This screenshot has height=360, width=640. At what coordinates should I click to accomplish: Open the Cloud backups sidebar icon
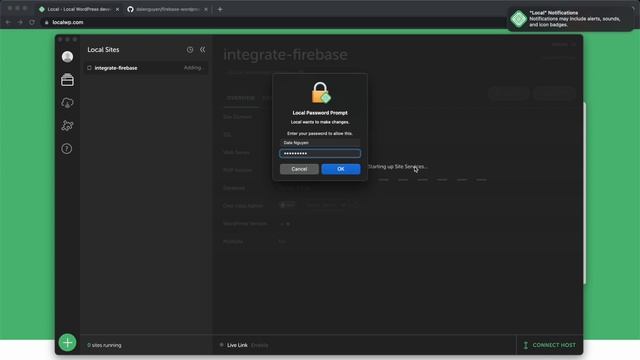point(67,103)
